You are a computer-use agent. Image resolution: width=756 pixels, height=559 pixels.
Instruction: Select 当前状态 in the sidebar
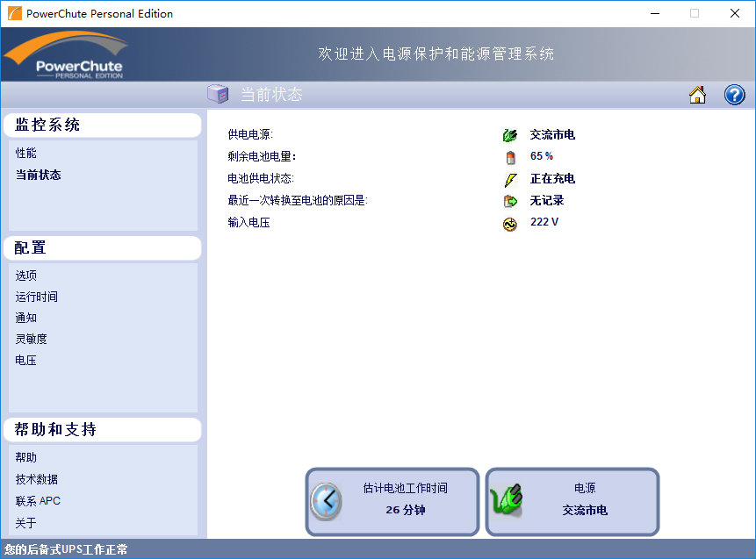38,175
